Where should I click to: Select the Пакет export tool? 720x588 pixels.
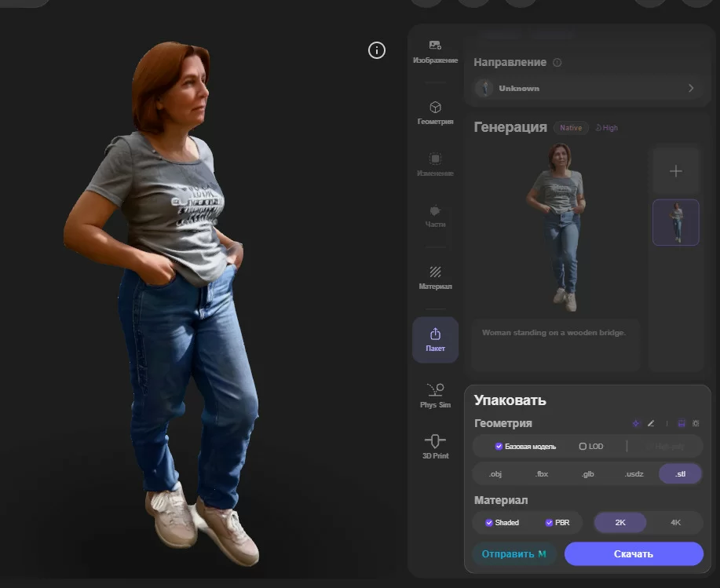pyautogui.click(x=435, y=340)
